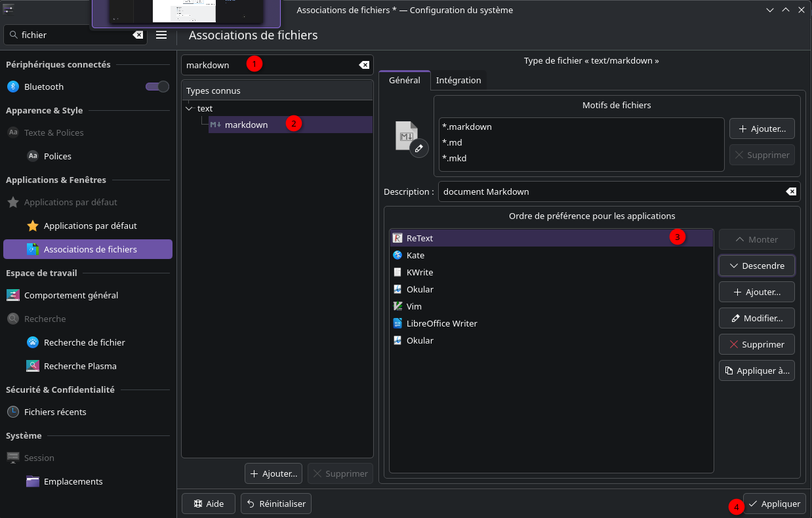Image resolution: width=812 pixels, height=518 pixels.
Task: Toggle the Bluetooth switch off
Action: (157, 87)
